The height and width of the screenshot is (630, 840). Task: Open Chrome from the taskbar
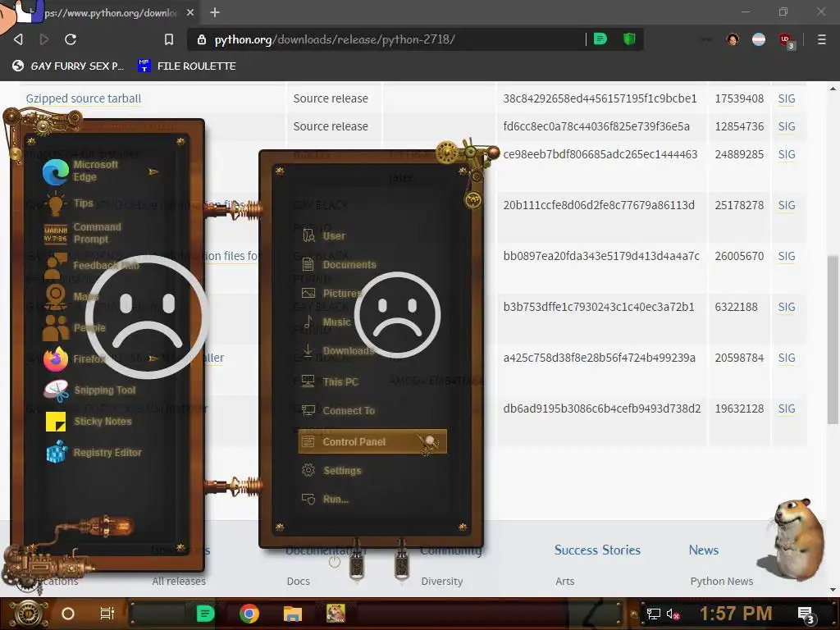coord(249,614)
